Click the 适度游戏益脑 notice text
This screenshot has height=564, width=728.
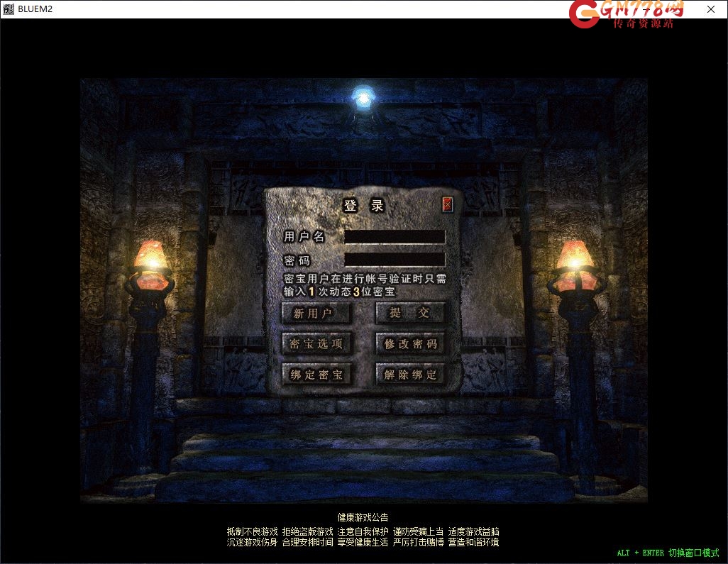(473, 531)
